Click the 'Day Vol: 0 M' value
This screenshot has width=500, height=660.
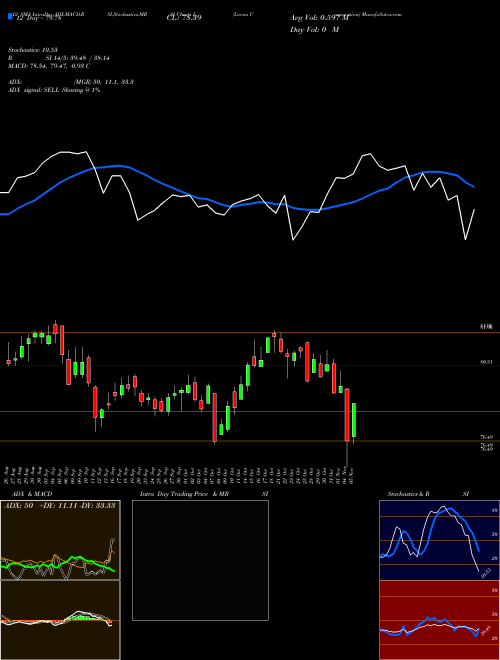(x=314, y=29)
